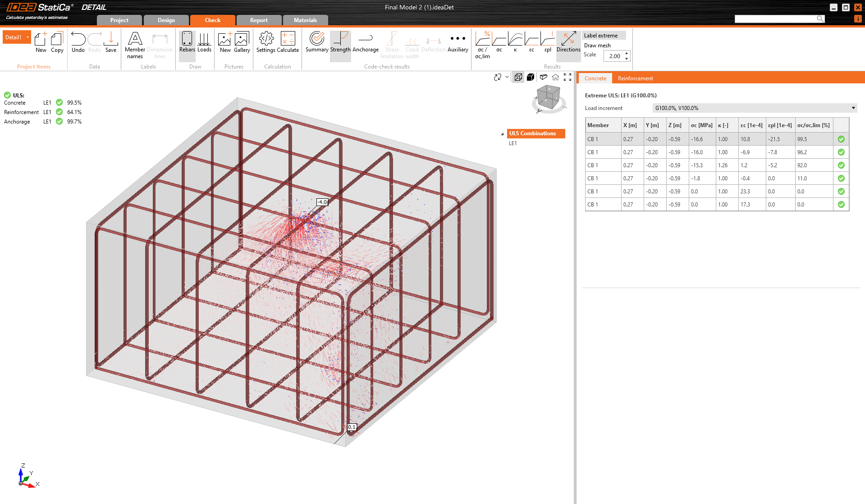Open the Report ribbon tab

click(x=259, y=20)
